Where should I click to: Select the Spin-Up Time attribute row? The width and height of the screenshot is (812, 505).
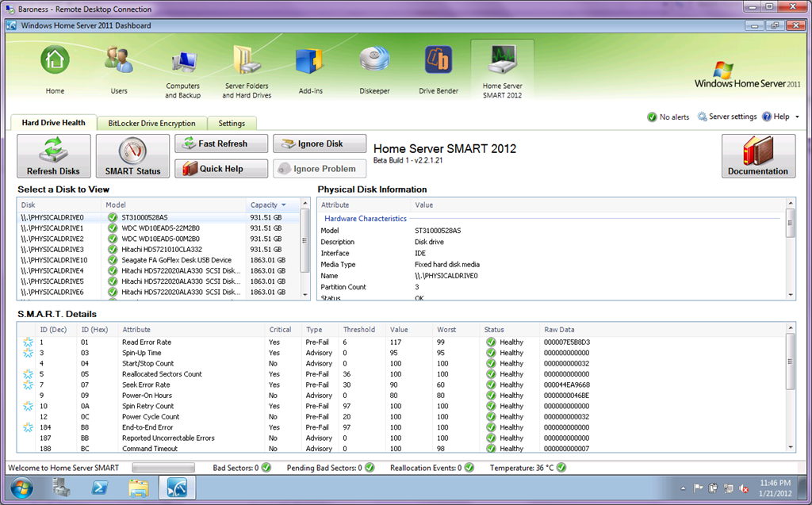[x=401, y=353]
